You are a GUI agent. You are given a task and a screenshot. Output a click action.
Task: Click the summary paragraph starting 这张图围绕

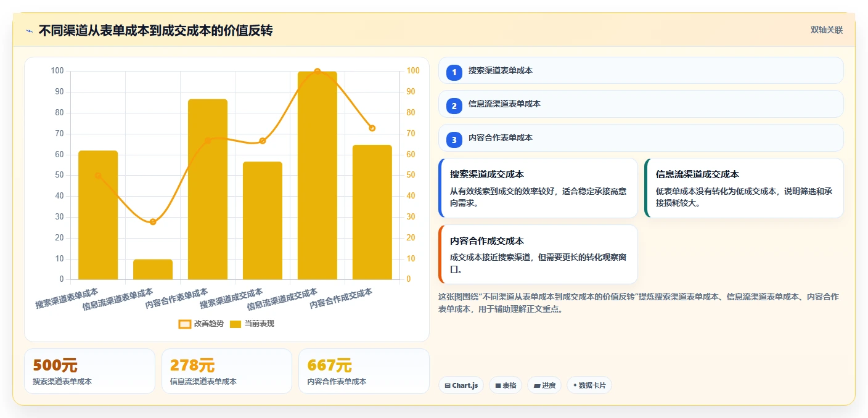[x=638, y=303]
